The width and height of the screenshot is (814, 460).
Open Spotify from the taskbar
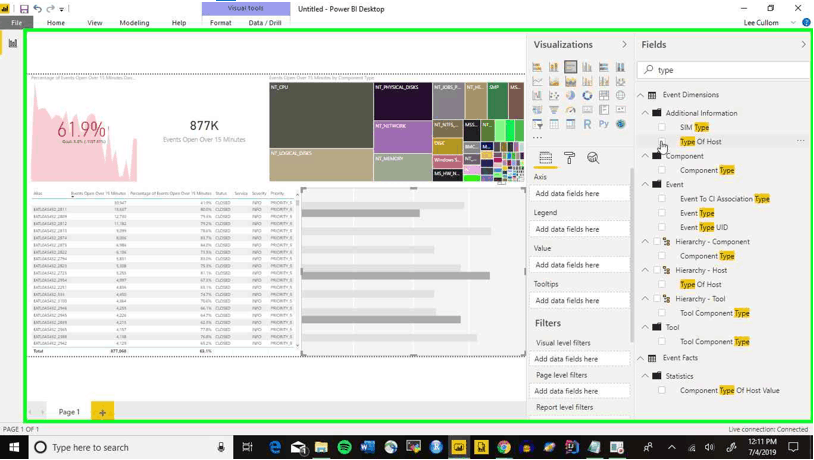coord(344,448)
